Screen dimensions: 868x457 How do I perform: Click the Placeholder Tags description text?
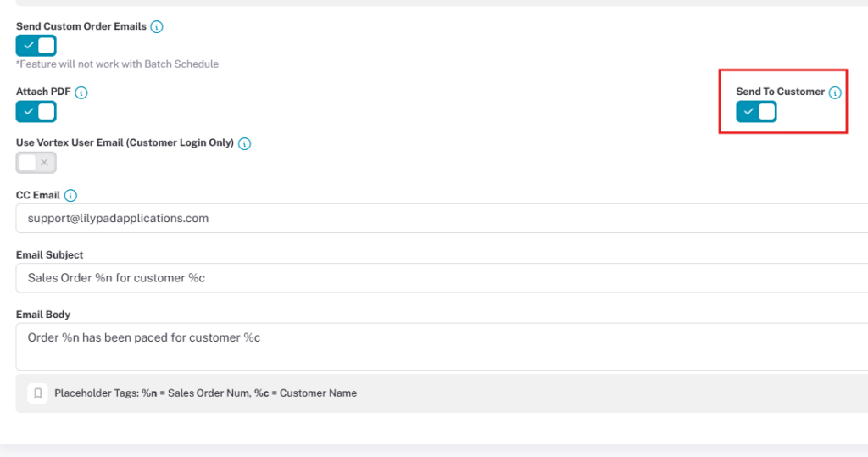(205, 393)
